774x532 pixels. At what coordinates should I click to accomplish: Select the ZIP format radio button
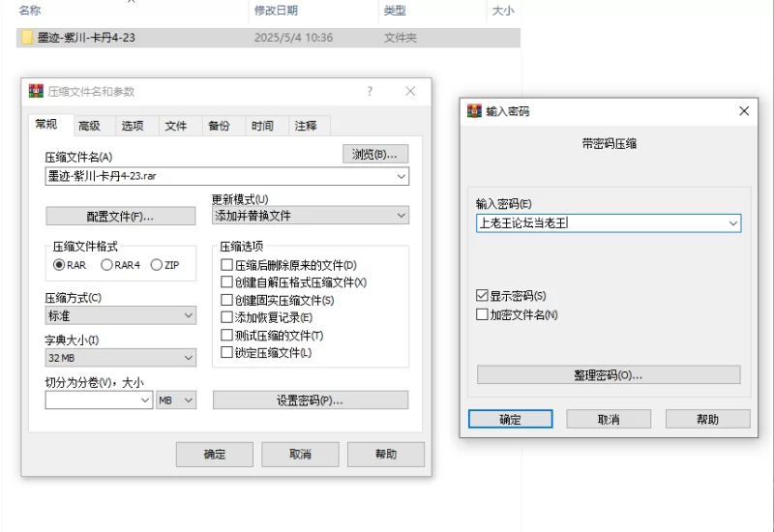[x=157, y=265]
